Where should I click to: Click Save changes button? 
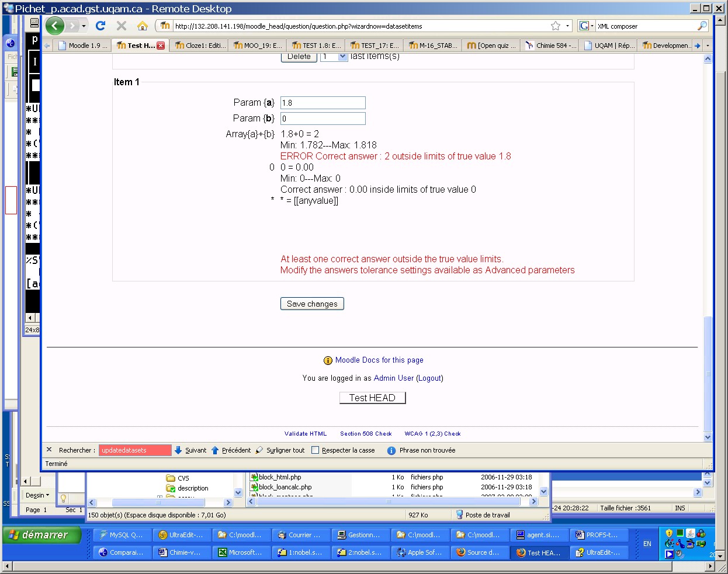coord(312,304)
